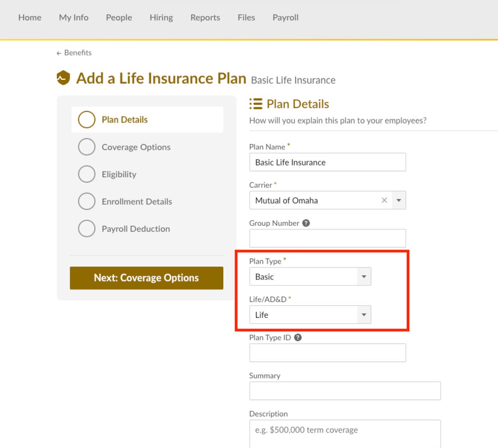Navigate to the Reports section
This screenshot has width=498, height=448.
[x=205, y=17]
